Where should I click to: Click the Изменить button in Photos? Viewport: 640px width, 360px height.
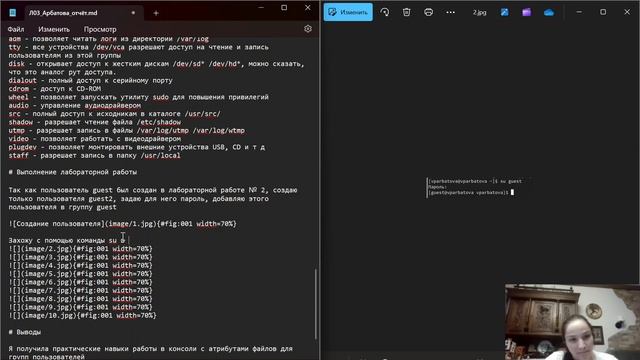pos(348,12)
